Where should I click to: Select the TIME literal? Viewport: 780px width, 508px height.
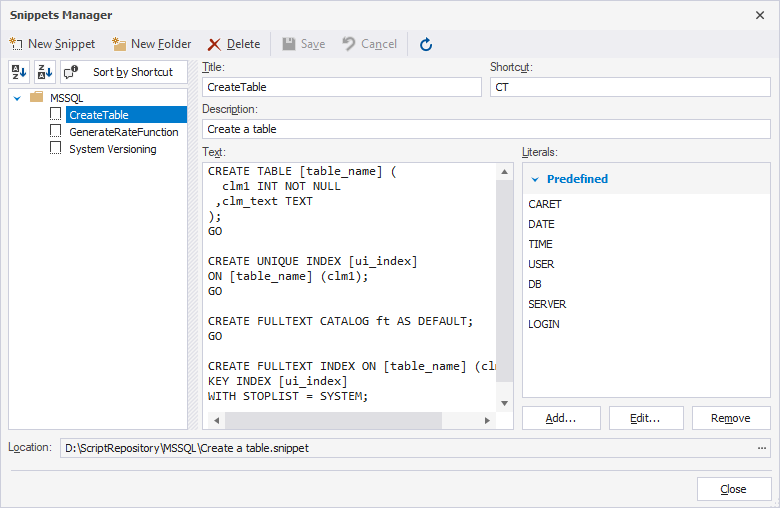(540, 244)
